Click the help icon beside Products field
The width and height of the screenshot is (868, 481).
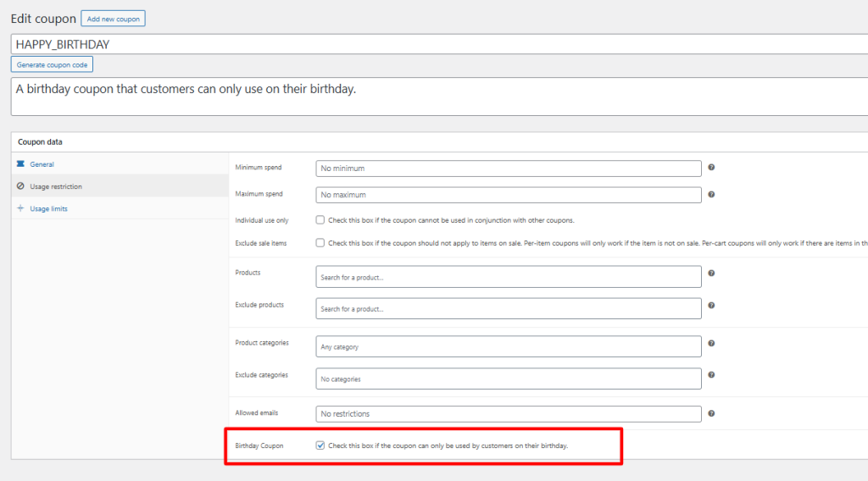pyautogui.click(x=711, y=274)
